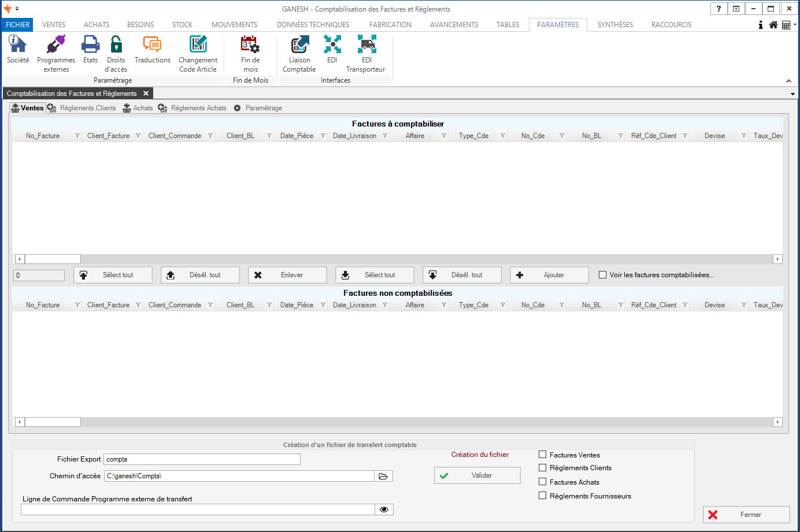Open Fin de mois calendar icon
Viewport: 800px width, 532px height.
click(x=250, y=44)
